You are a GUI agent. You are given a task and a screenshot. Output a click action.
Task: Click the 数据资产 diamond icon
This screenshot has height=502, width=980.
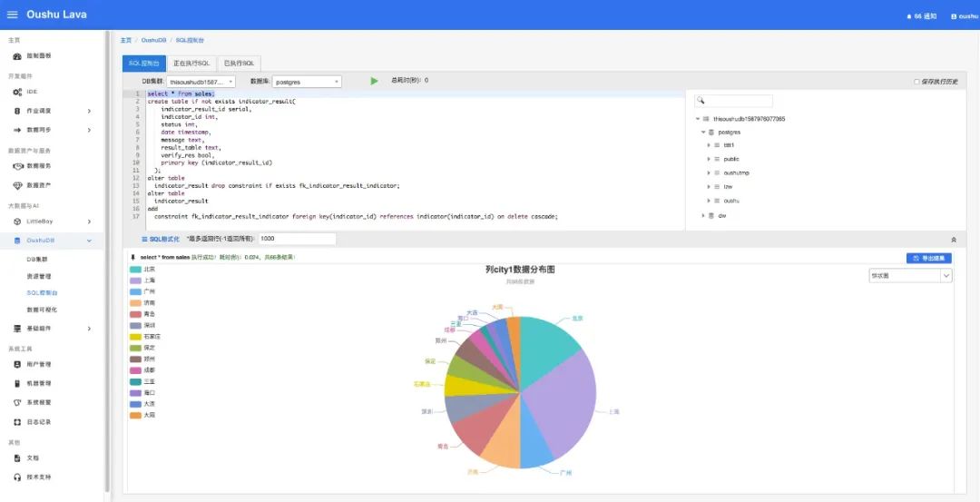pyautogui.click(x=18, y=185)
